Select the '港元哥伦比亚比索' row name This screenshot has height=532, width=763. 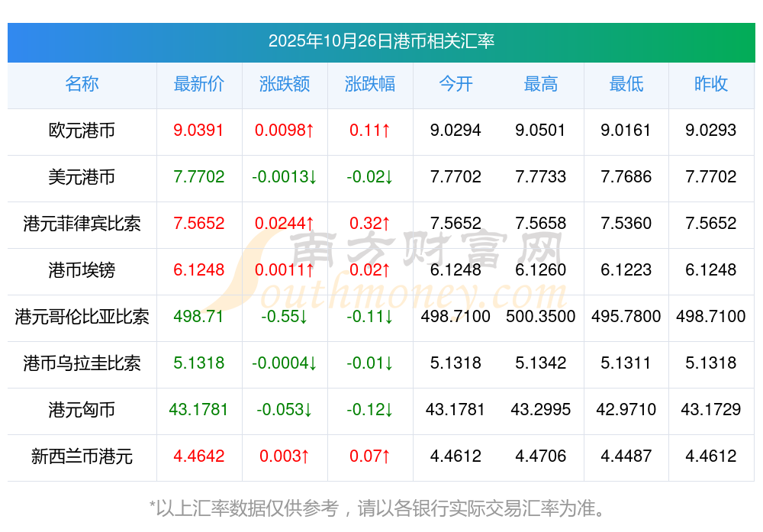click(82, 317)
